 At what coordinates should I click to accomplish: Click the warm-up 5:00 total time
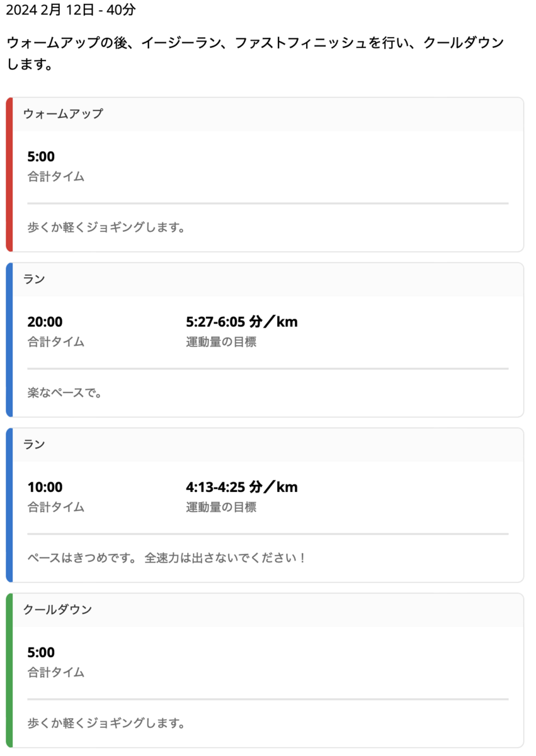tap(41, 157)
